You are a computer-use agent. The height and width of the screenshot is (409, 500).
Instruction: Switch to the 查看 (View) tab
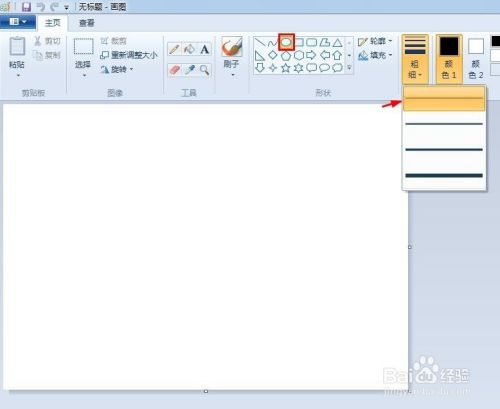pyautogui.click(x=87, y=23)
